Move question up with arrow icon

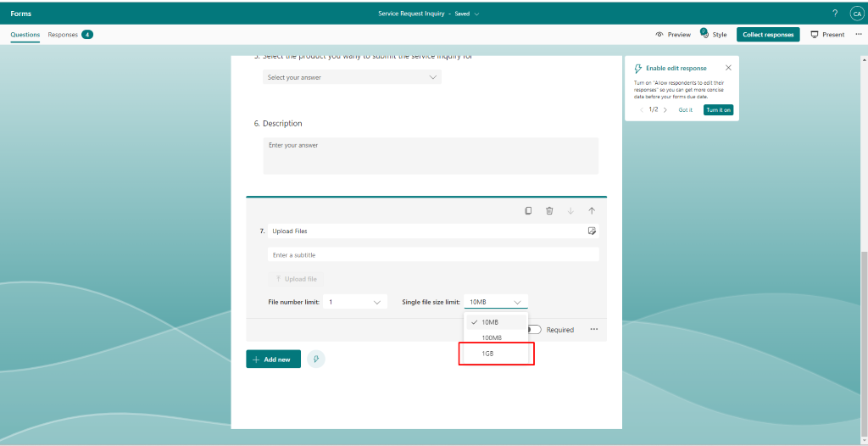592,211
